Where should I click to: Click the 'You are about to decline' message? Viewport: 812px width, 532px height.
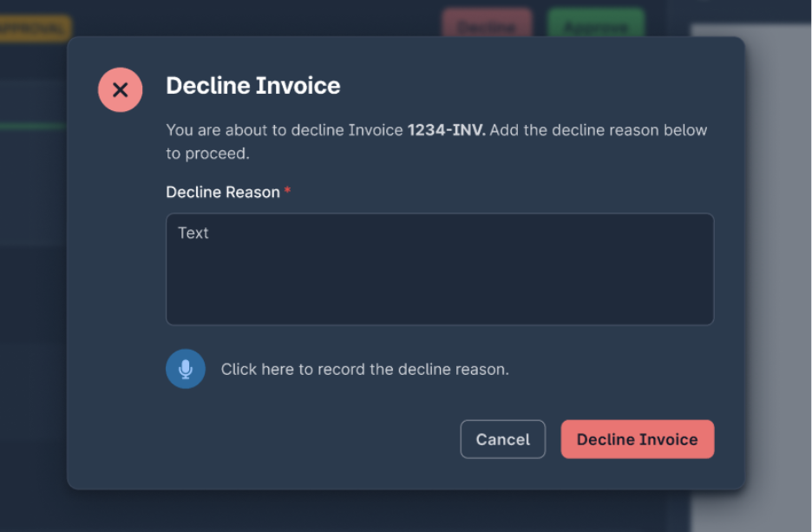click(x=285, y=130)
